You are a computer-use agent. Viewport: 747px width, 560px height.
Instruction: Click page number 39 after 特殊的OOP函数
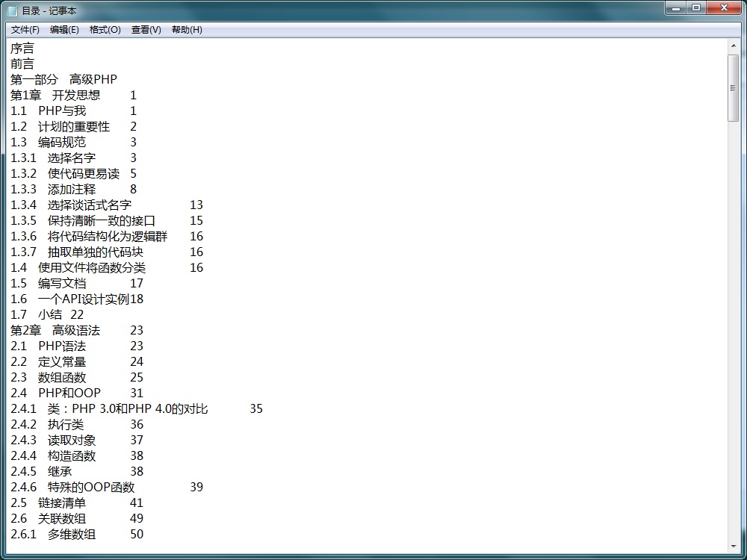[196, 488]
